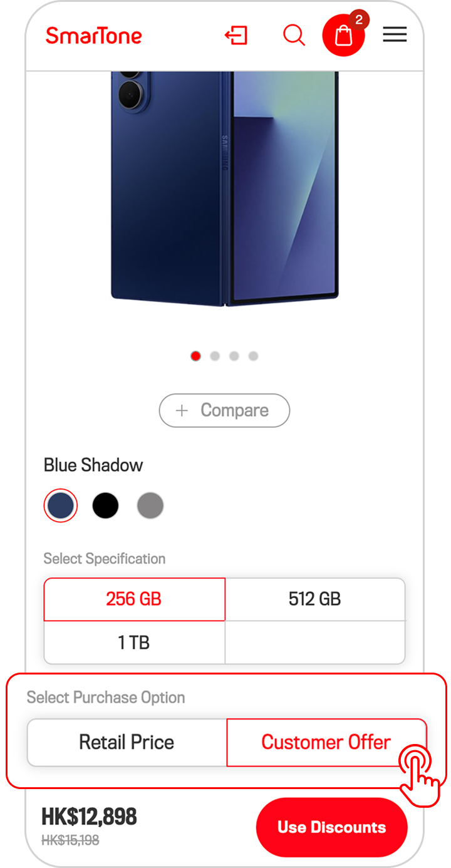The width and height of the screenshot is (451, 868).
Task: Go to fourth carousel image dot
Action: click(253, 356)
